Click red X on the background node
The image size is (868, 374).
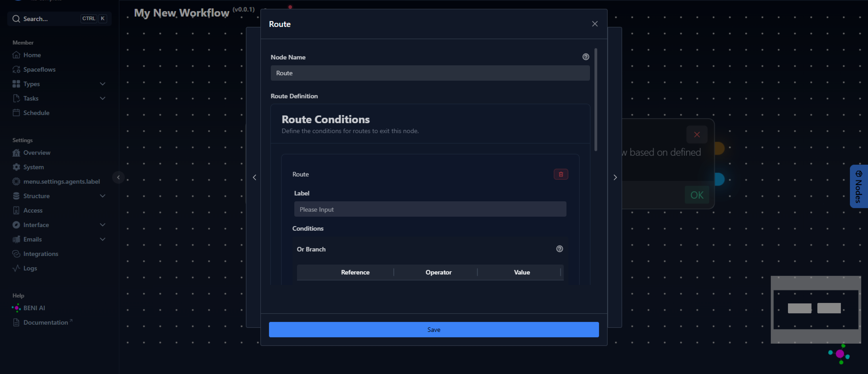(697, 135)
